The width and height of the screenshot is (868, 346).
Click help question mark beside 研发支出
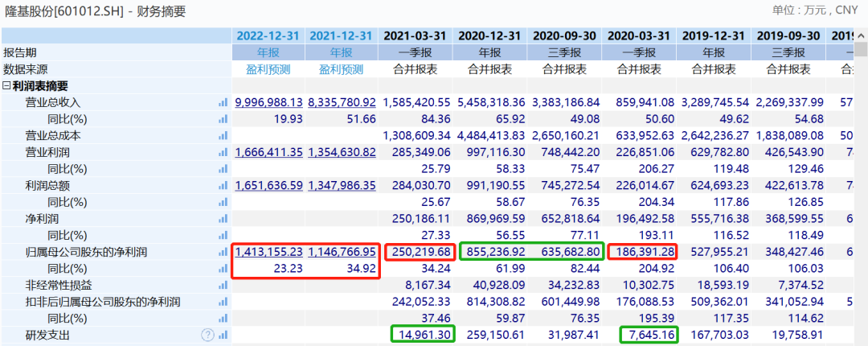pyautogui.click(x=207, y=335)
